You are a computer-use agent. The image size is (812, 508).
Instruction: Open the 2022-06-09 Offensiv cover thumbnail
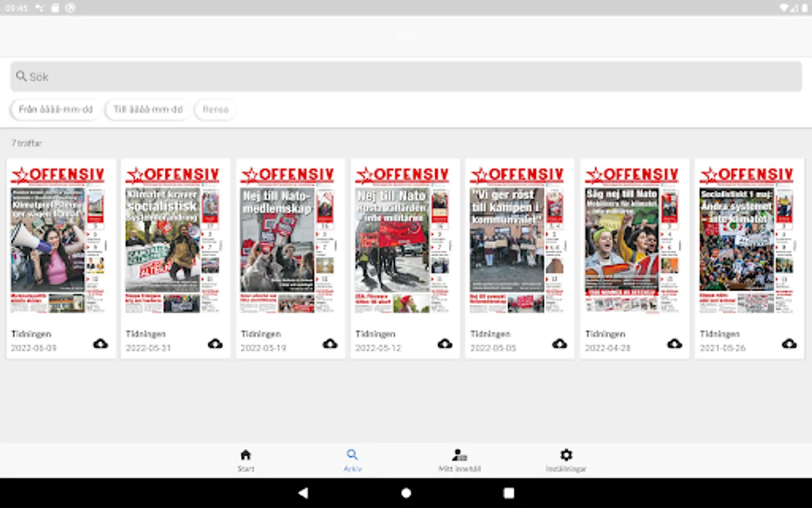(x=59, y=240)
